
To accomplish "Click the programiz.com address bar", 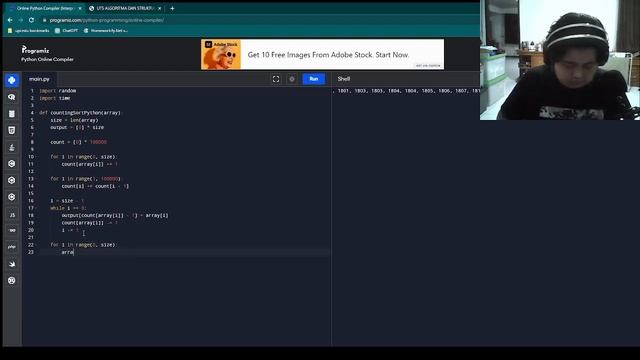I will click(x=107, y=20).
